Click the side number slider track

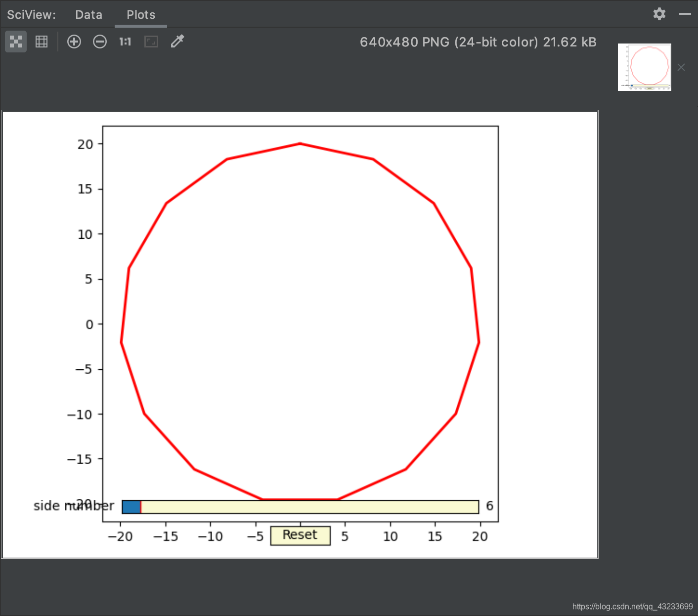tap(301, 507)
